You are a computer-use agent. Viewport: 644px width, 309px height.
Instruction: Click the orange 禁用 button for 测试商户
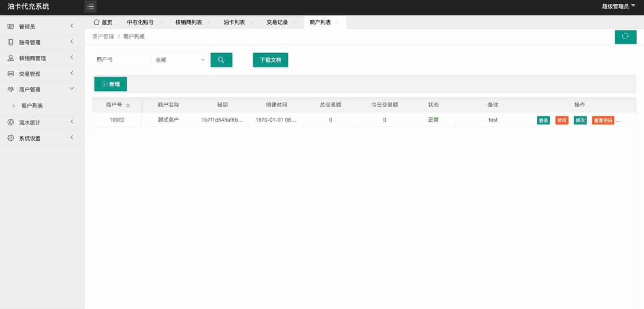coord(561,121)
